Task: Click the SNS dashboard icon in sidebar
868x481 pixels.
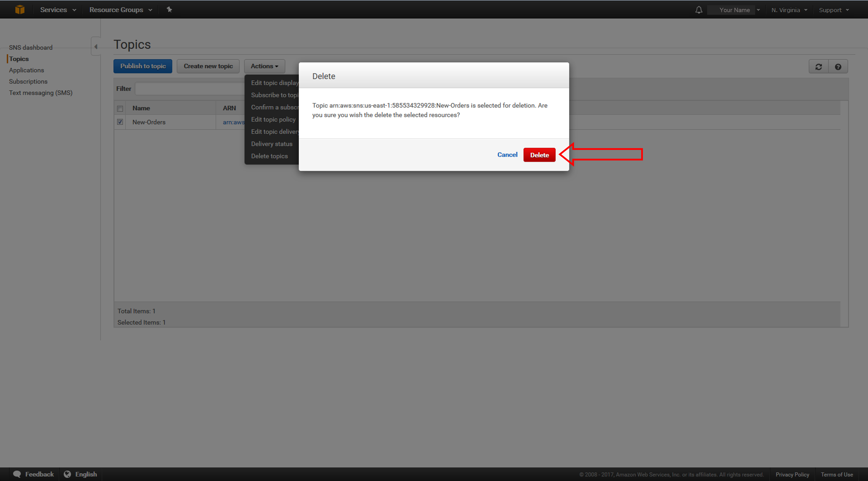Action: [31, 47]
